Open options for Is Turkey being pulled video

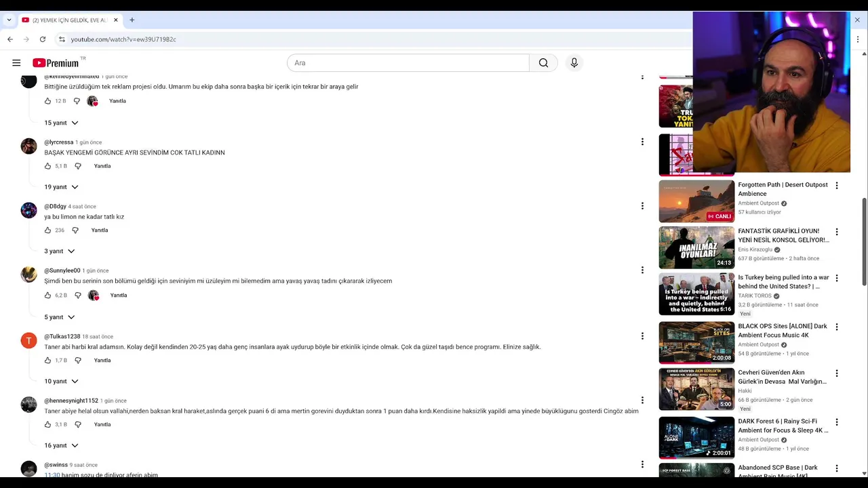[x=837, y=279]
